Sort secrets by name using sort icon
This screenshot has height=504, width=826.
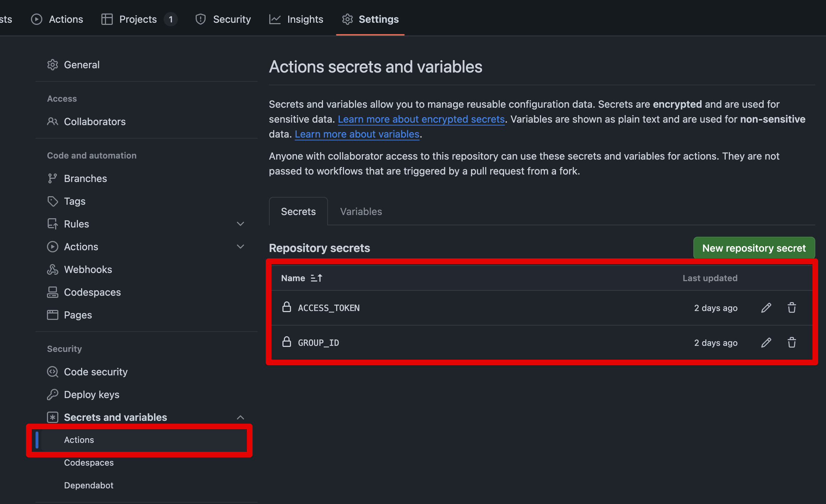[316, 278]
